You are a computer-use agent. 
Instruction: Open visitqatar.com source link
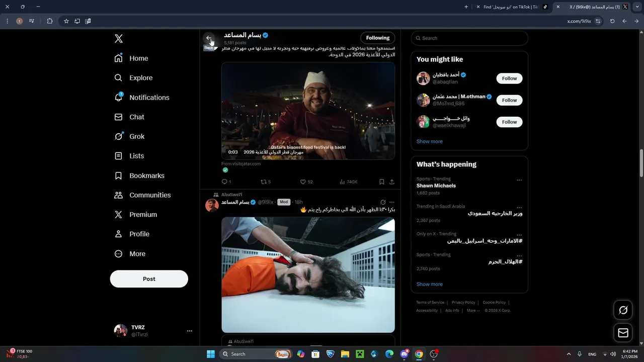(x=241, y=164)
